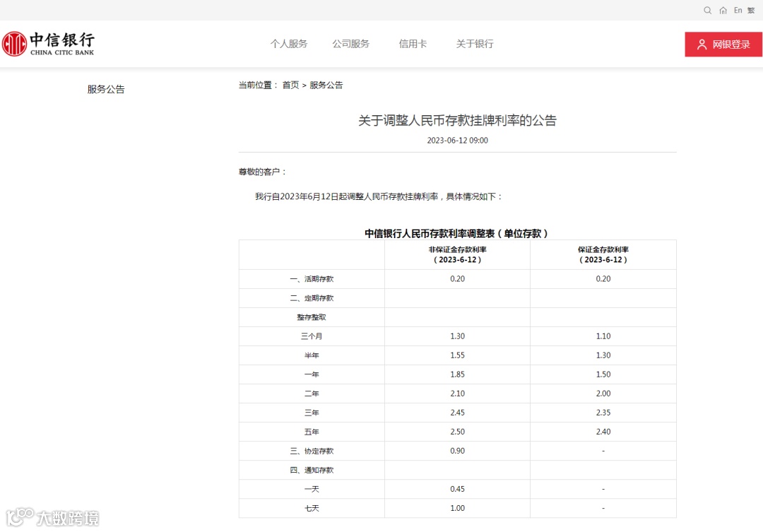Screen dimensions: 763x532
Task: Click the 二、定期存款 row label
Action: pos(312,298)
